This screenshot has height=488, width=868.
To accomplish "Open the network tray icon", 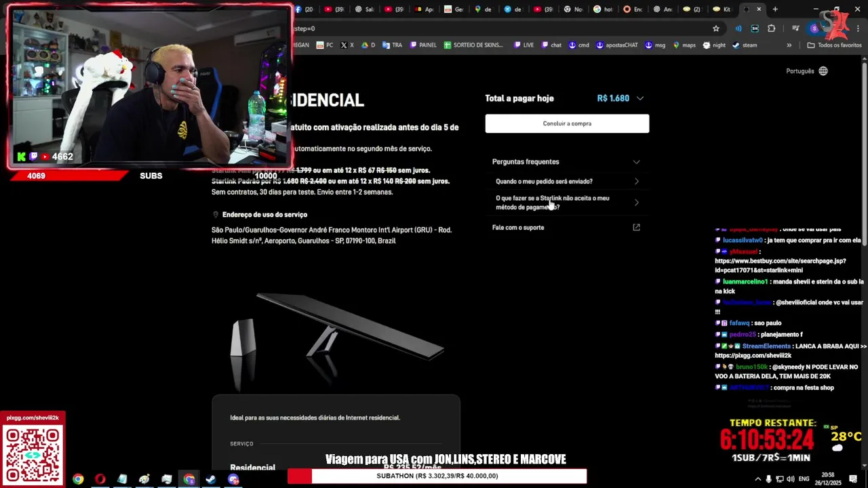I will (779, 479).
